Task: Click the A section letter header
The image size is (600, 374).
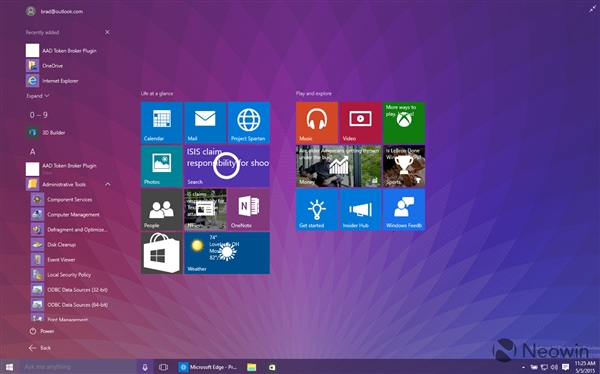Action: pos(33,152)
